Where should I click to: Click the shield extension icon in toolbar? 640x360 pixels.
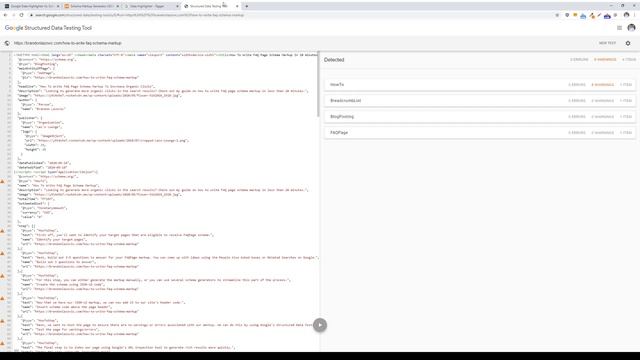pos(567,15)
